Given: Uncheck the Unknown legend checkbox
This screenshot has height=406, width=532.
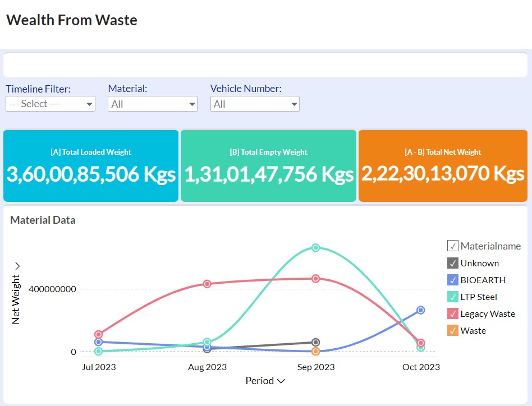Looking at the screenshot, I should 453,263.
